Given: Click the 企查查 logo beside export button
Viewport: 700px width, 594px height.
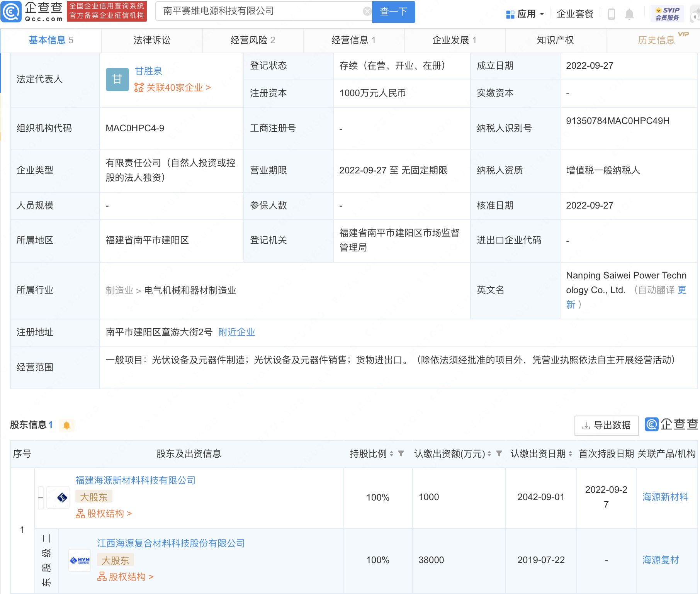Looking at the screenshot, I should point(671,424).
